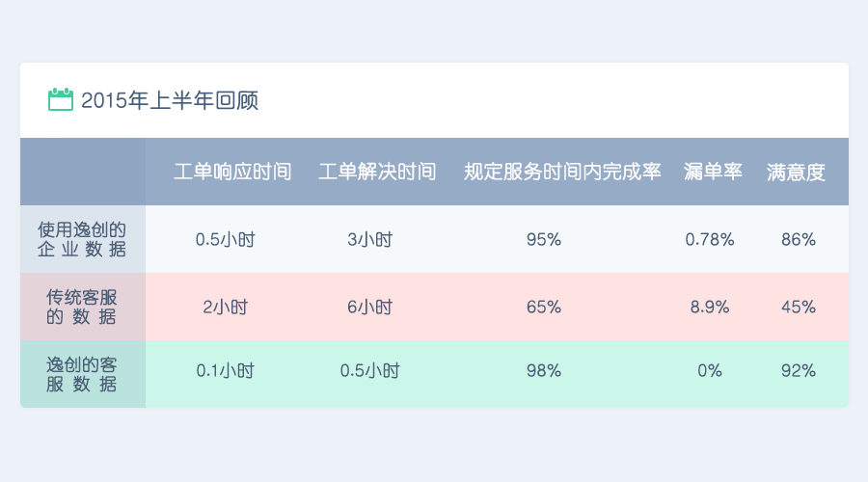
Task: Select the 2015年上半年回顾 title
Action: [170, 100]
